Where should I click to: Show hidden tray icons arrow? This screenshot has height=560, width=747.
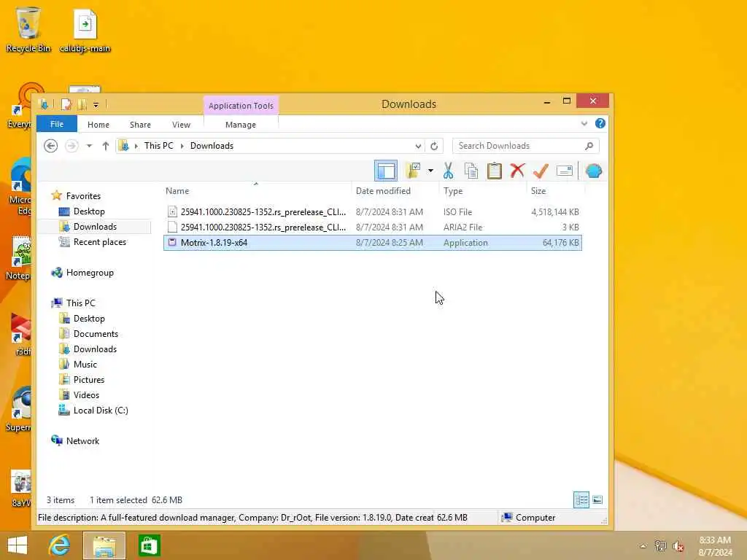point(643,545)
